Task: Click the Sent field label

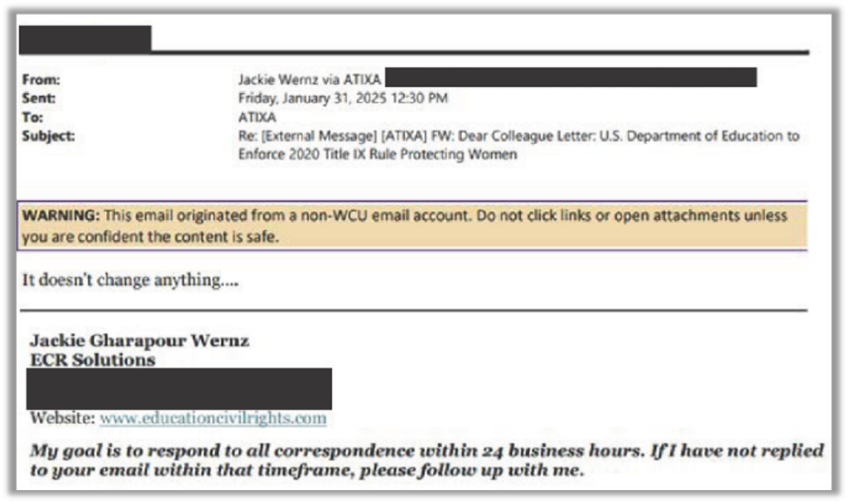Action: [38, 98]
